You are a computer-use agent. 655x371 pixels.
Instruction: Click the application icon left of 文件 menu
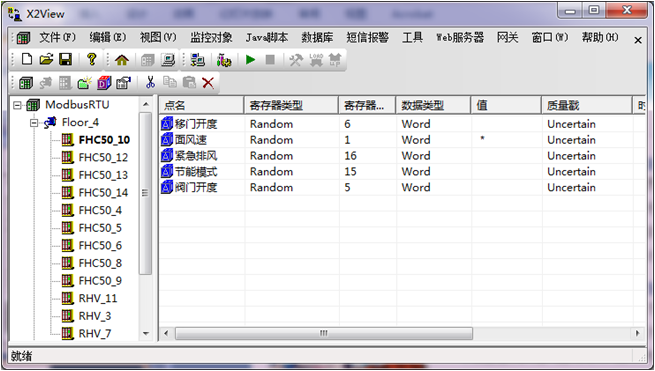click(23, 38)
